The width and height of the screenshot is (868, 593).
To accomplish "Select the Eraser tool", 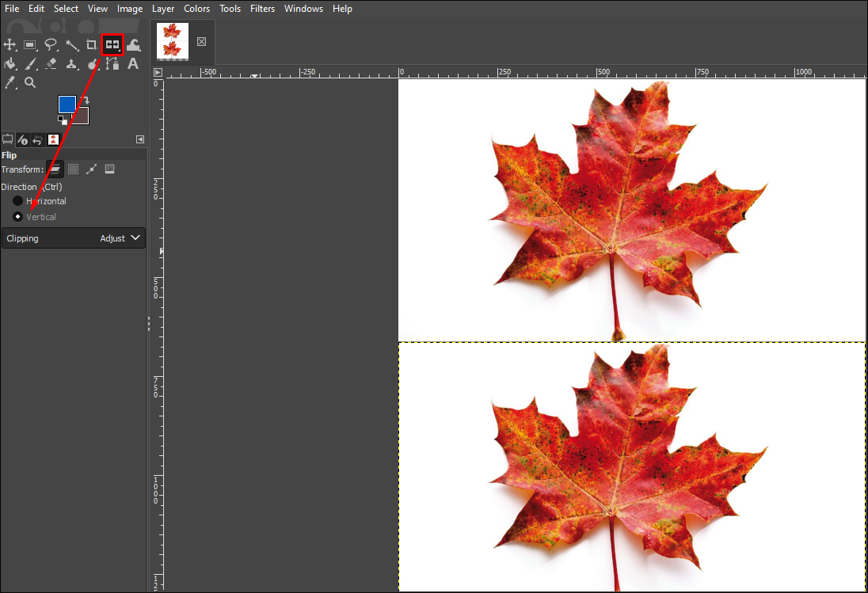I will (51, 63).
